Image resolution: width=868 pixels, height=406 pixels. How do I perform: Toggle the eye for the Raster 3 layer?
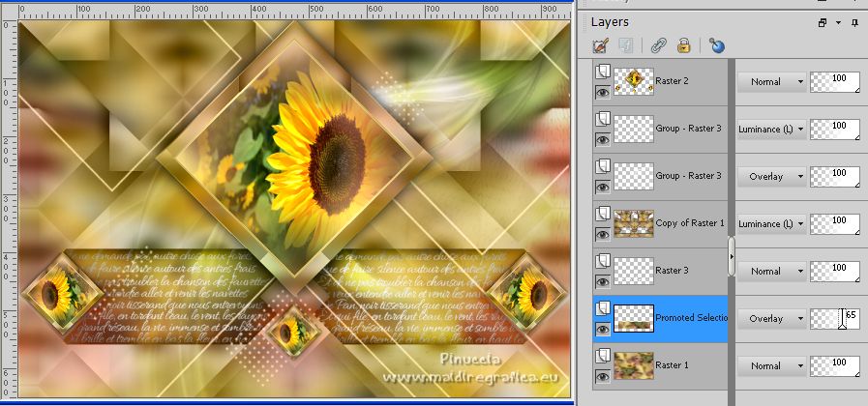pos(603,282)
